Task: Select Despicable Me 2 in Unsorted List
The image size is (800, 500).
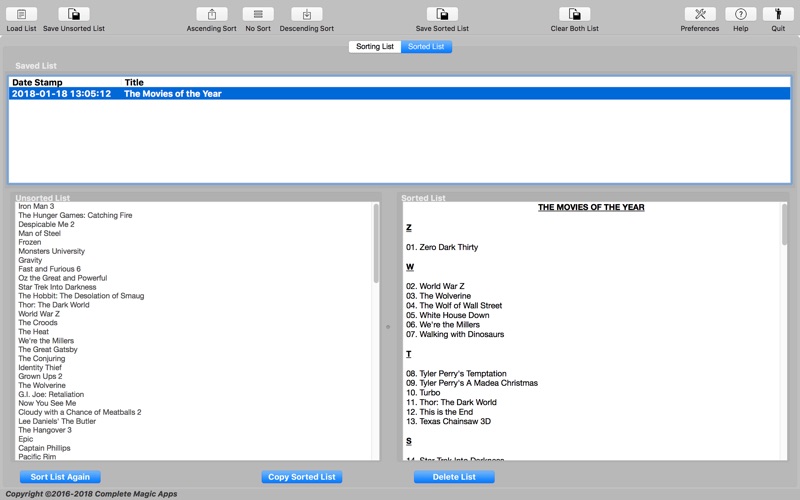Action: (46, 224)
